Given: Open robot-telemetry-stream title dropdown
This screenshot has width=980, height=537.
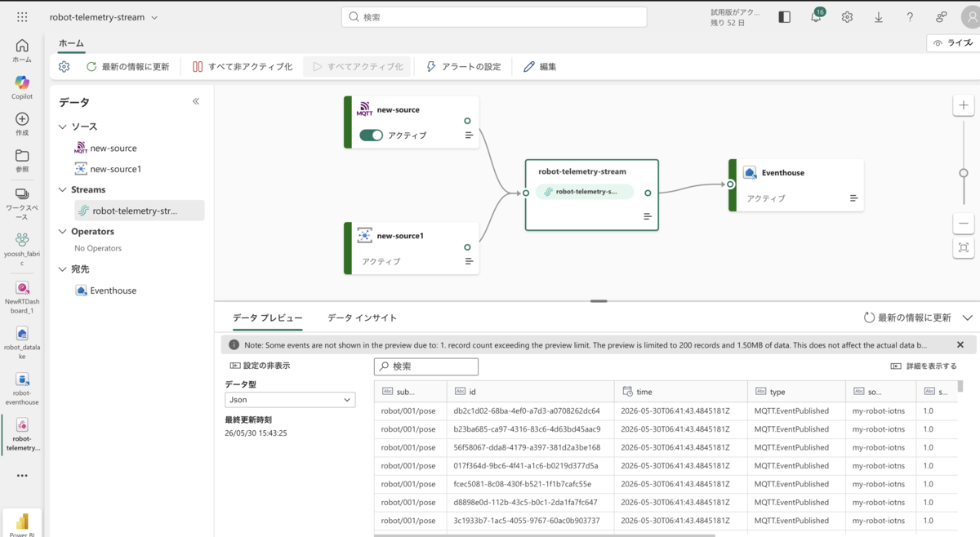Looking at the screenshot, I should [155, 17].
